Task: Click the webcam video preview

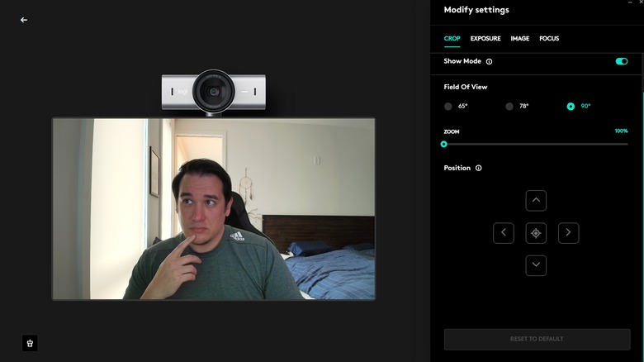Action: click(214, 208)
